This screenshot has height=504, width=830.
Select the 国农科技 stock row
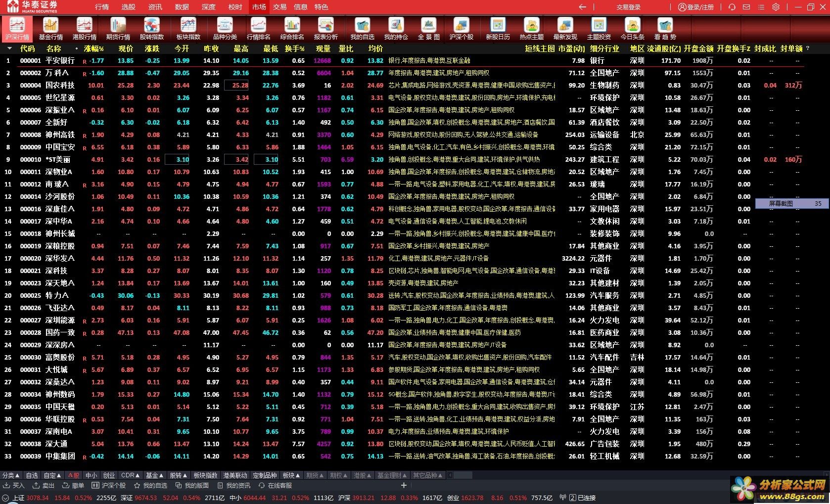(403, 85)
